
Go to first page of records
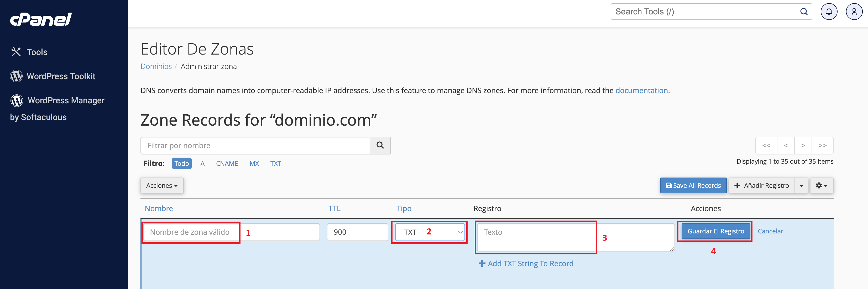point(766,146)
